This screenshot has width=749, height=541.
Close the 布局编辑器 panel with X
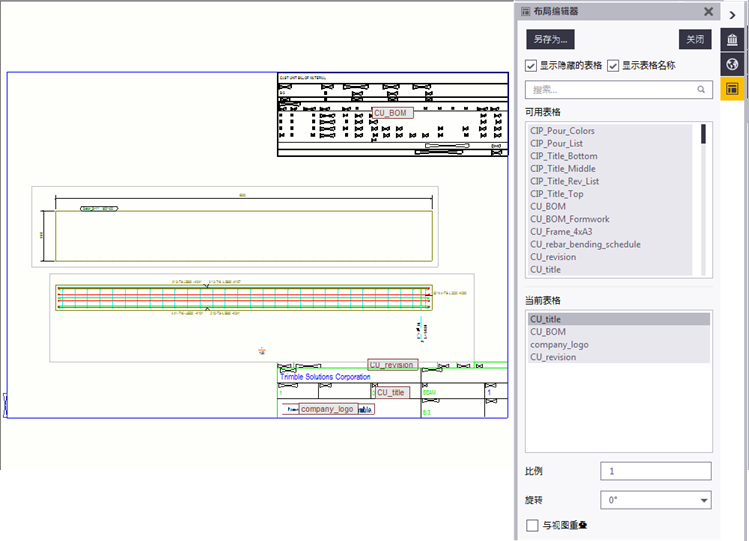(708, 12)
